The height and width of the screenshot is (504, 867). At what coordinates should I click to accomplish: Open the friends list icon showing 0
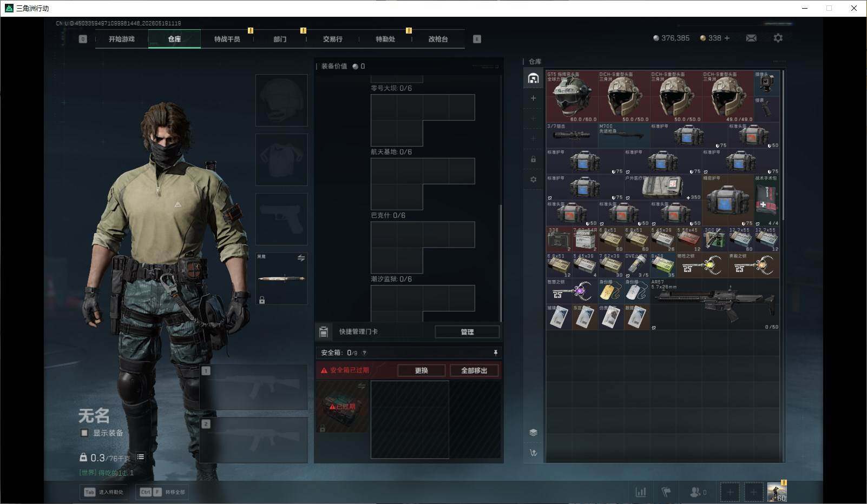pyautogui.click(x=698, y=492)
